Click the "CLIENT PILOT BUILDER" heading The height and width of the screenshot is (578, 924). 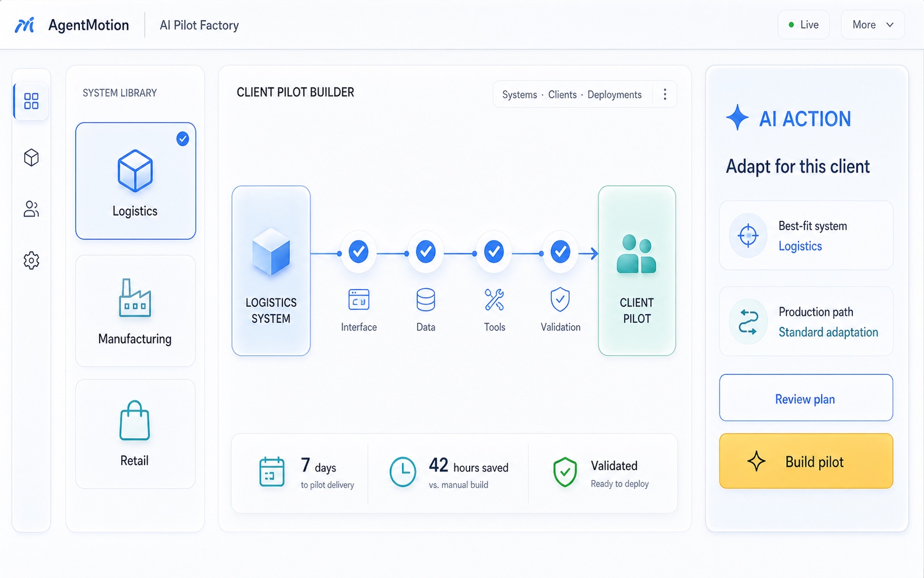(x=295, y=92)
